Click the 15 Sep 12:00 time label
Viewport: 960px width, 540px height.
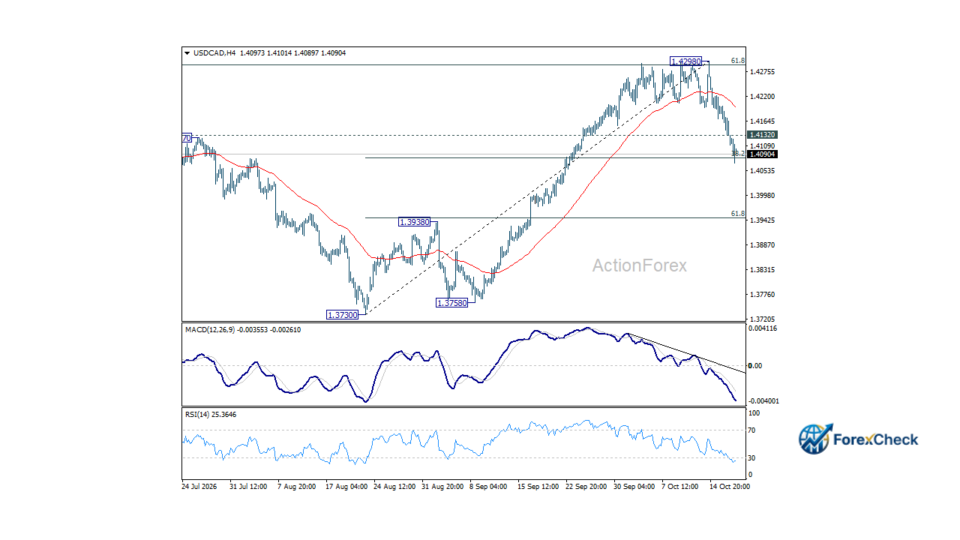coord(538,487)
